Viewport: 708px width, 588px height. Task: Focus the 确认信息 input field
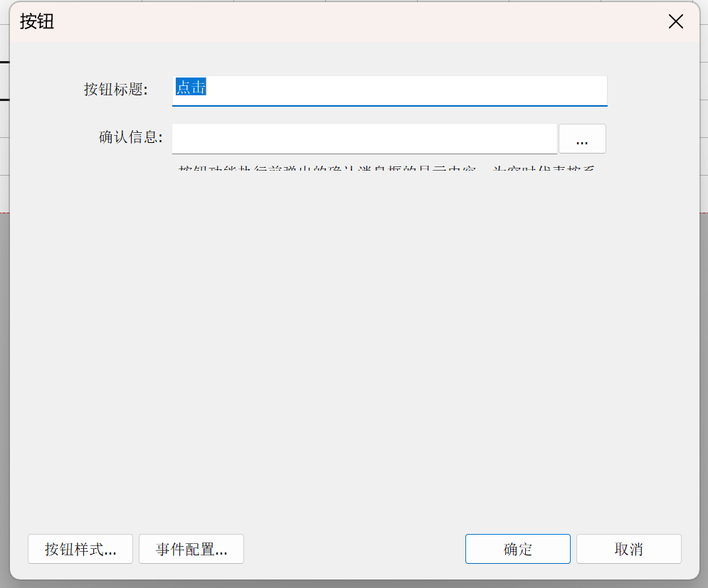click(364, 139)
